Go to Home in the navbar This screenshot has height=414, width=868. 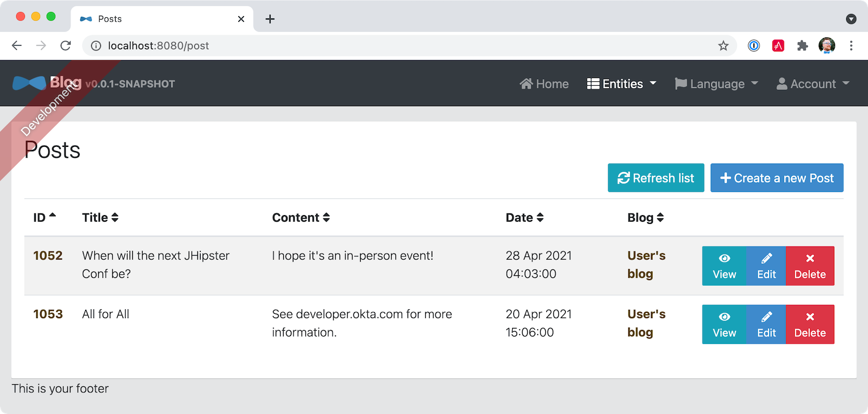[x=544, y=84]
